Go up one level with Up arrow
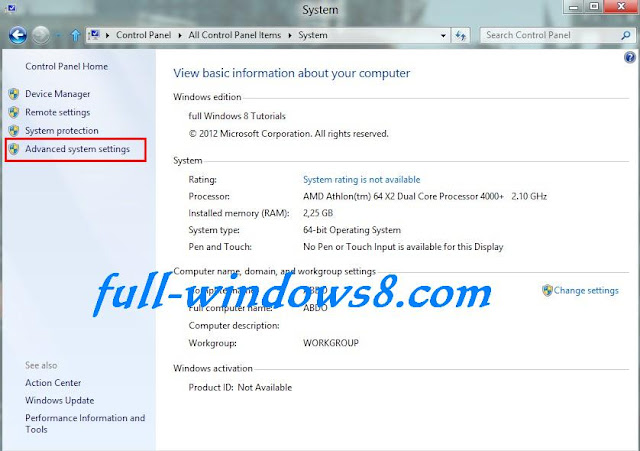 (x=76, y=36)
